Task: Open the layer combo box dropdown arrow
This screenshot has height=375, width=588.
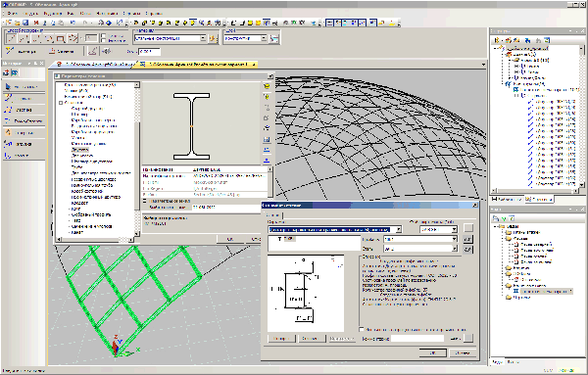Action: coord(264,38)
